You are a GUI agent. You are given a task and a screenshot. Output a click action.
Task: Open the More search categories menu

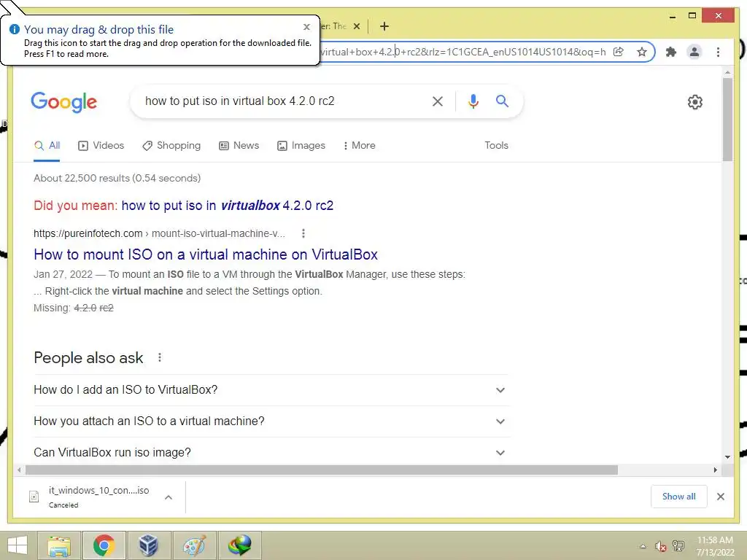click(359, 146)
